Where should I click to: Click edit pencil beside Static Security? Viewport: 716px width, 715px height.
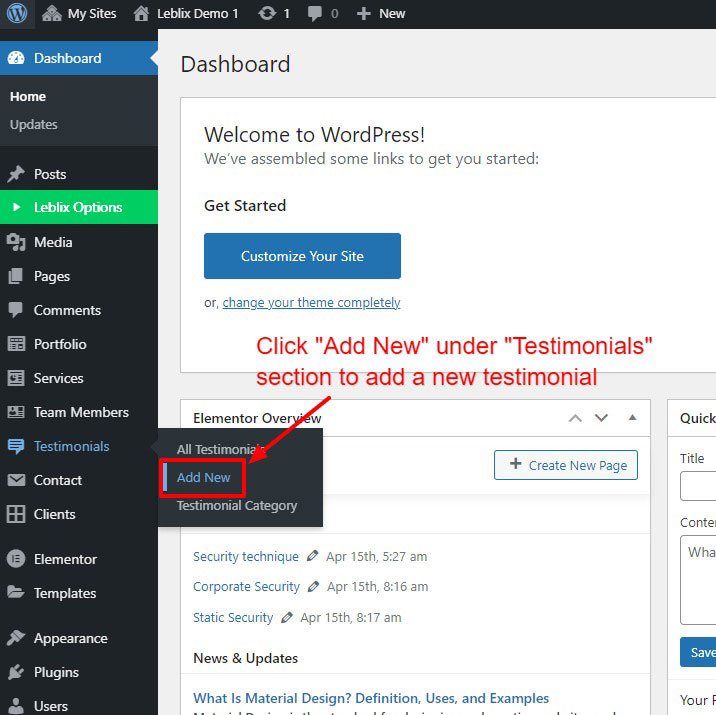pos(286,618)
